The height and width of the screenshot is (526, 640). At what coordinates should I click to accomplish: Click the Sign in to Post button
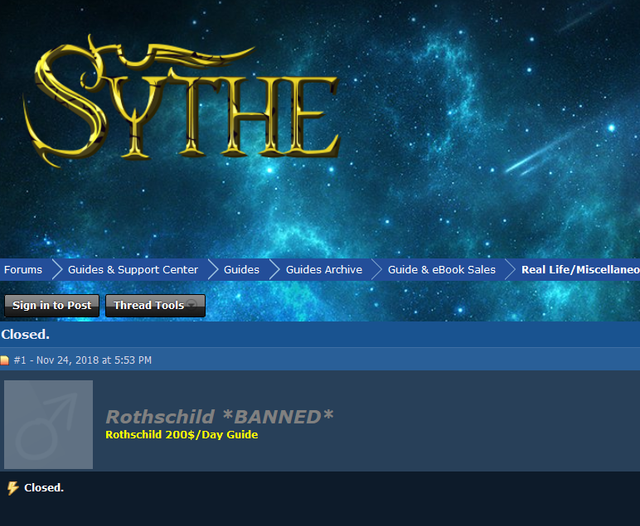(x=52, y=305)
